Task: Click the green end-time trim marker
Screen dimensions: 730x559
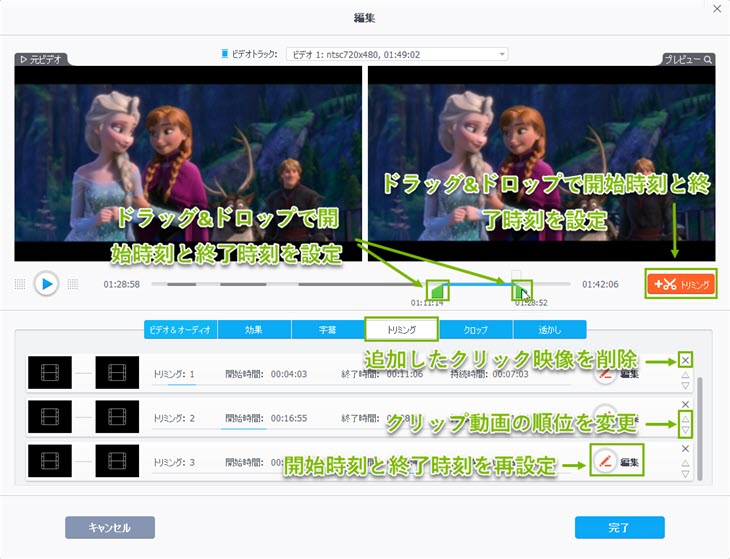Action: pyautogui.click(x=520, y=291)
